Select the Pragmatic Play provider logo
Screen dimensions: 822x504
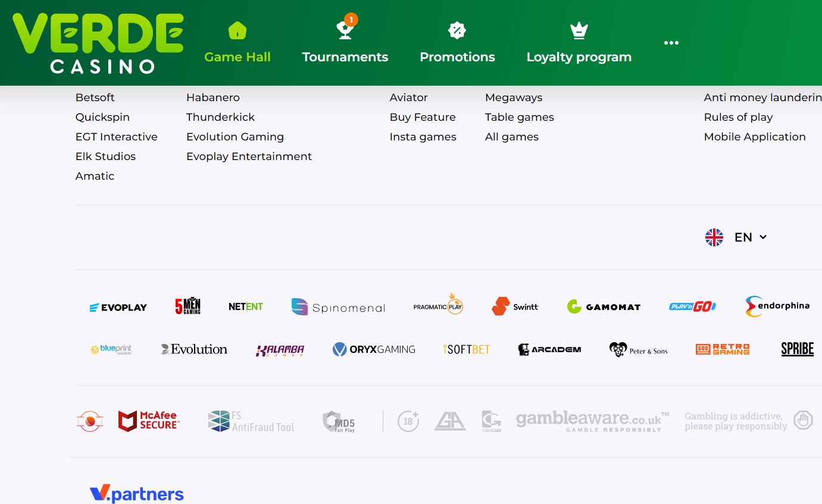point(438,306)
